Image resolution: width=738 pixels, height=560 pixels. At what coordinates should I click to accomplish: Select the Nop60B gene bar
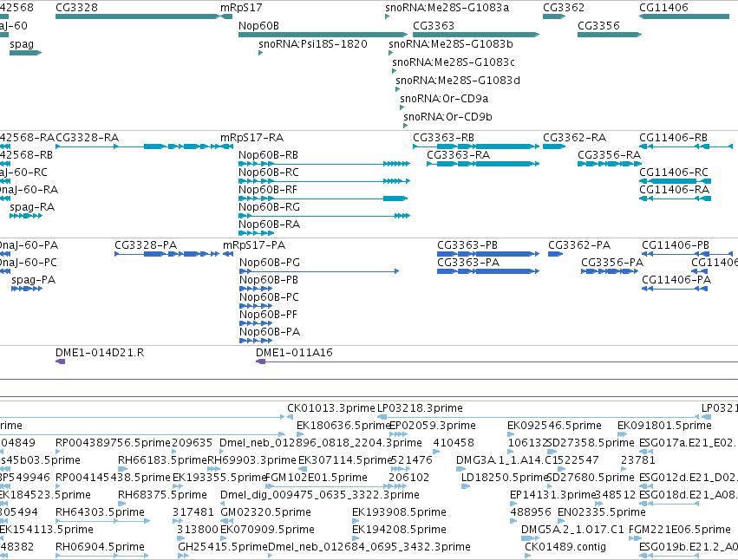tap(323, 35)
